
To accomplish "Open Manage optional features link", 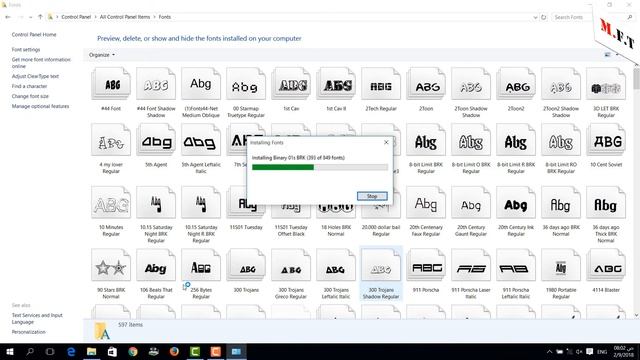I will (x=40, y=106).
